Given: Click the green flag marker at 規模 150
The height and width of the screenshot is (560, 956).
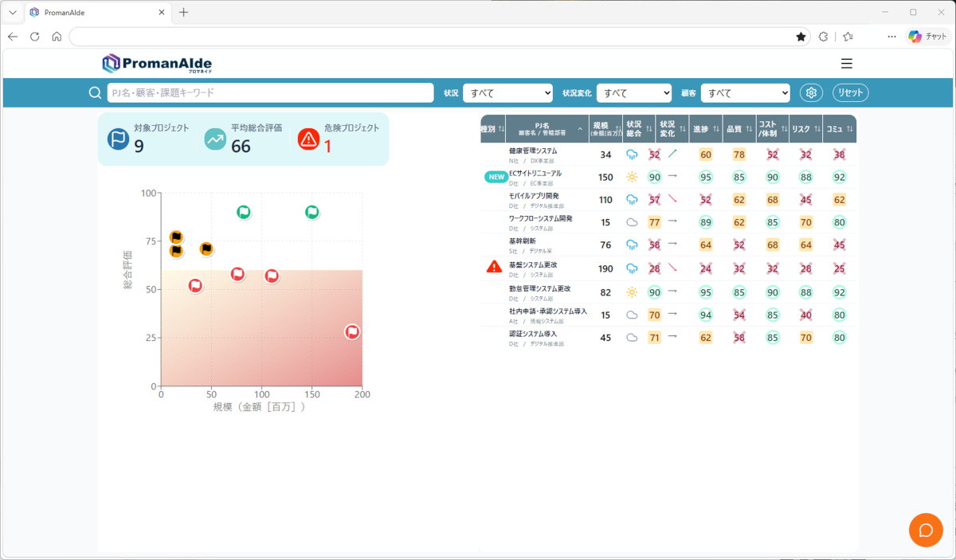Looking at the screenshot, I should tap(312, 212).
